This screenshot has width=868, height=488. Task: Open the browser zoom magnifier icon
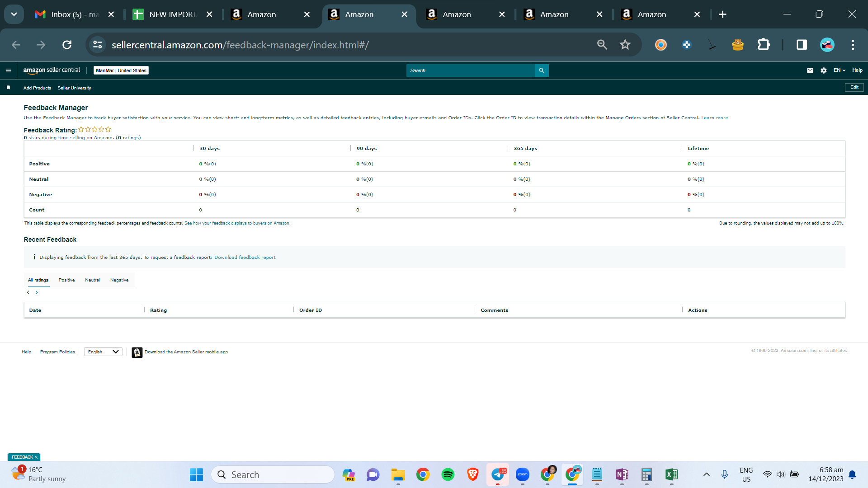click(602, 45)
